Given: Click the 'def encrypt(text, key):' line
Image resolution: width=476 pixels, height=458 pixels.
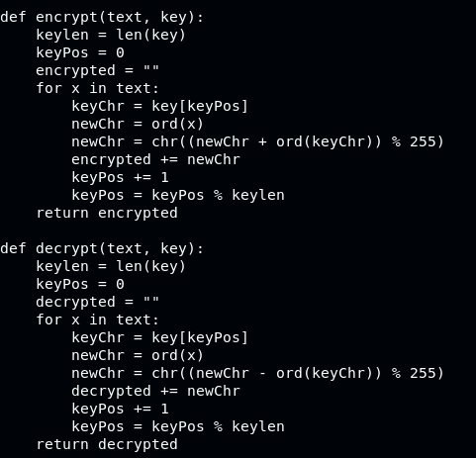Looking at the screenshot, I should 102,17.
